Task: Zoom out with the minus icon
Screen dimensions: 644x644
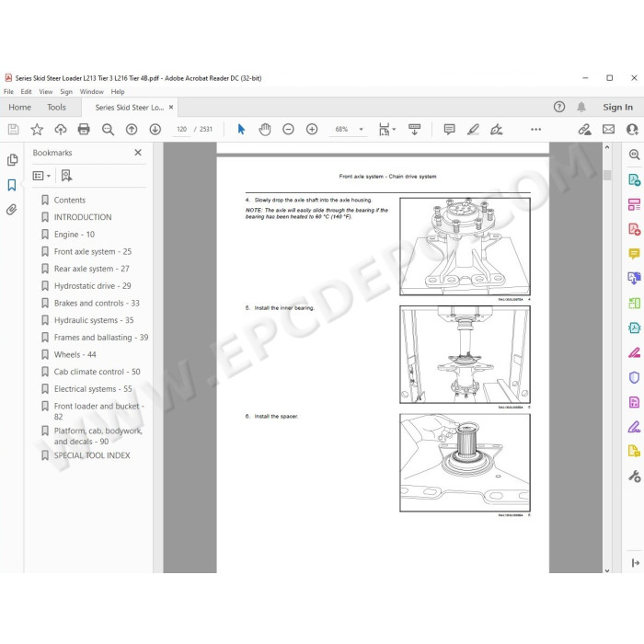Action: [x=288, y=130]
